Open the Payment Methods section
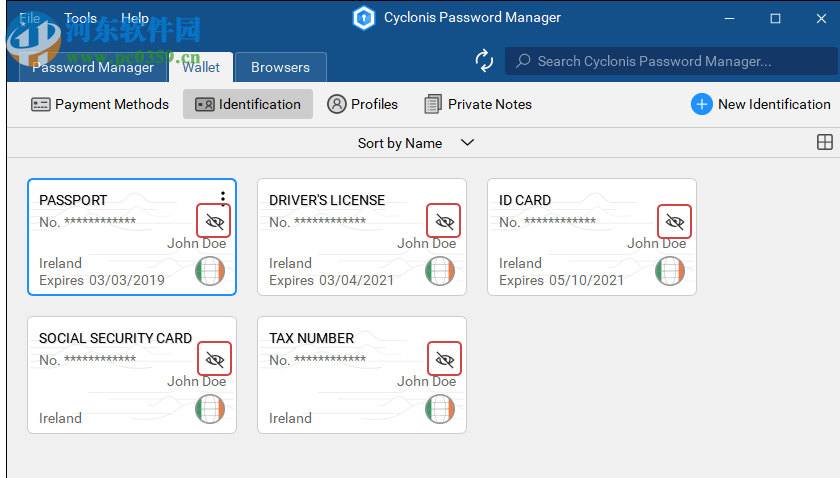Viewport: 840px width, 478px height. click(x=100, y=104)
